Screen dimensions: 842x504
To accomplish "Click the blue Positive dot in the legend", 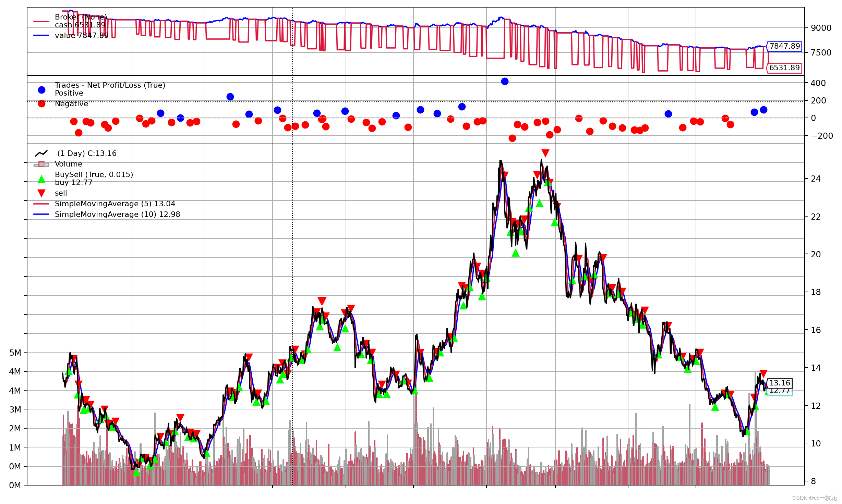I will tap(41, 90).
